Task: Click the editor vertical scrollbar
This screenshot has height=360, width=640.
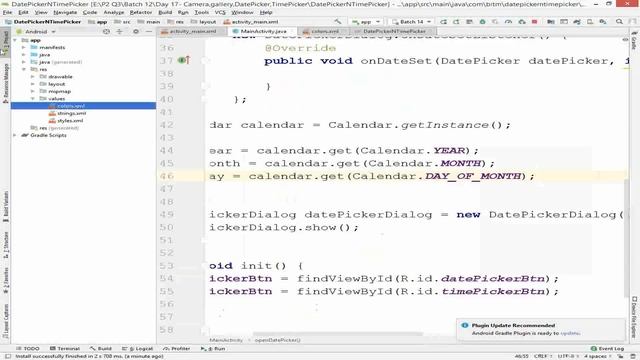Action: click(x=627, y=237)
